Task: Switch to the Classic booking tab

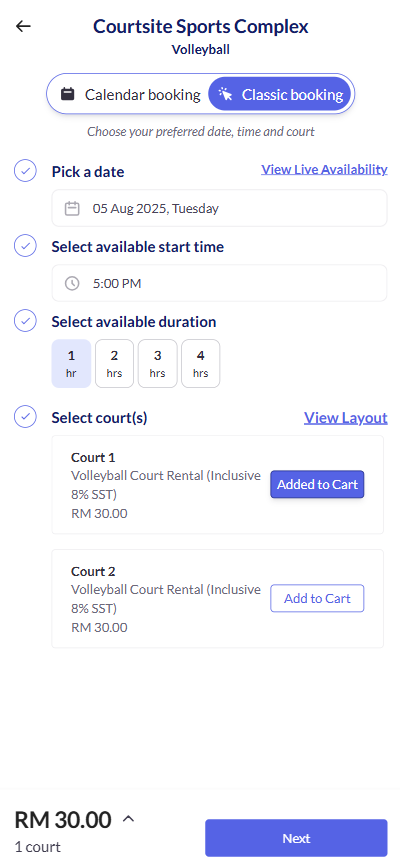Action: (280, 94)
